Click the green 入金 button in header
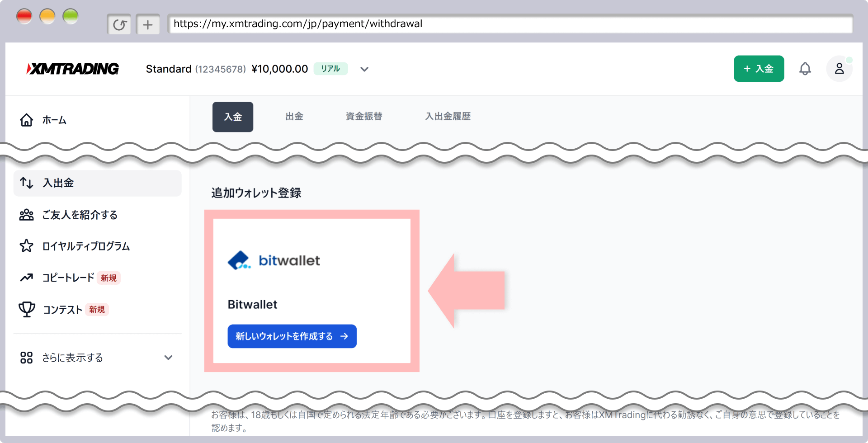 pyautogui.click(x=759, y=69)
